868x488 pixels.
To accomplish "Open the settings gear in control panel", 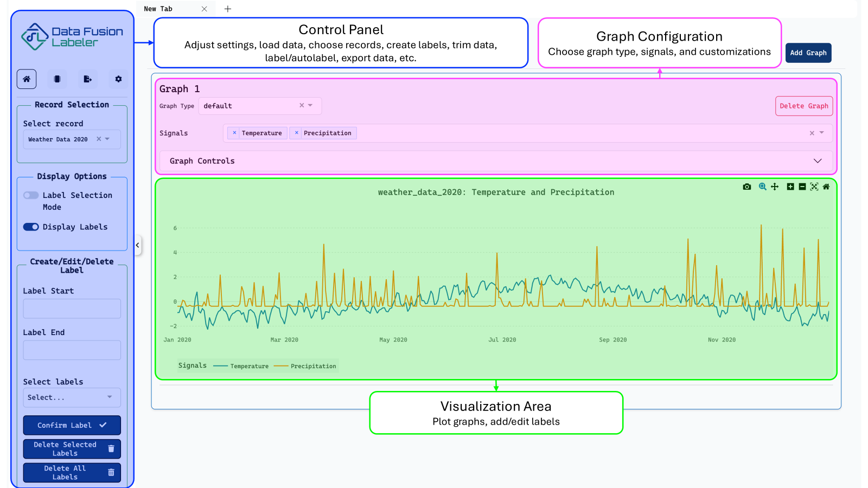I will pyautogui.click(x=118, y=79).
